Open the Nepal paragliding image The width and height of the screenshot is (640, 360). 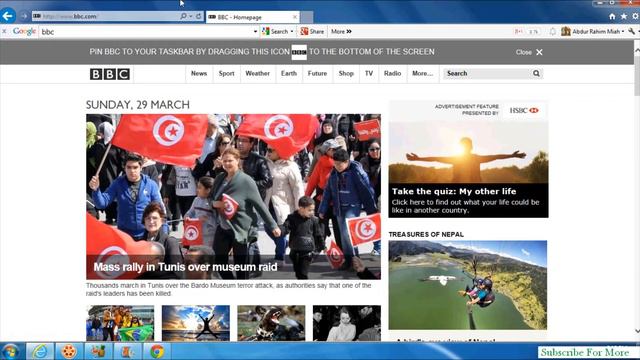click(468, 285)
